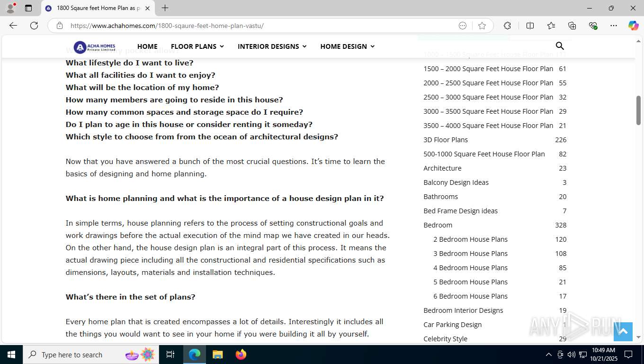Viewport: 644px width, 364px height.
Task: Open 3D Floor Plans category
Action: 446,140
